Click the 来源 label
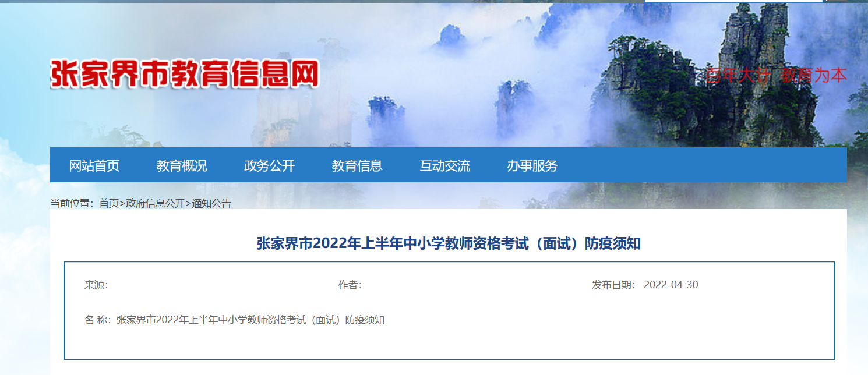868x375 pixels. pos(96,285)
